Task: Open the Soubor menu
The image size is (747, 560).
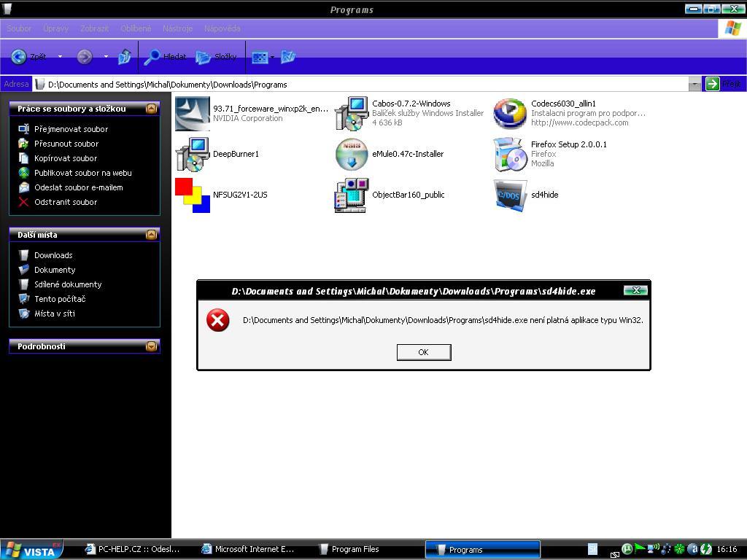Action: click(x=19, y=28)
